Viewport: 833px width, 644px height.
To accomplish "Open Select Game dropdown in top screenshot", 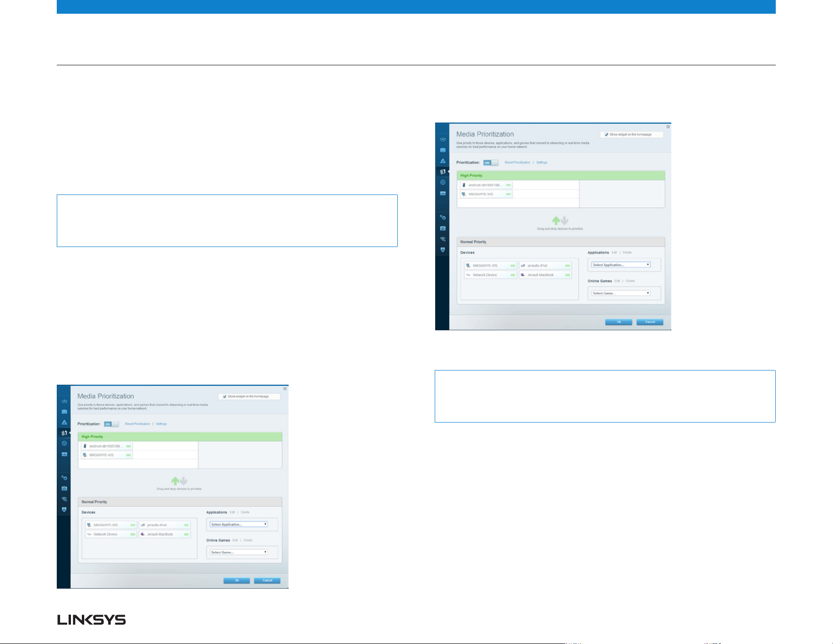I will pyautogui.click(x=621, y=293).
